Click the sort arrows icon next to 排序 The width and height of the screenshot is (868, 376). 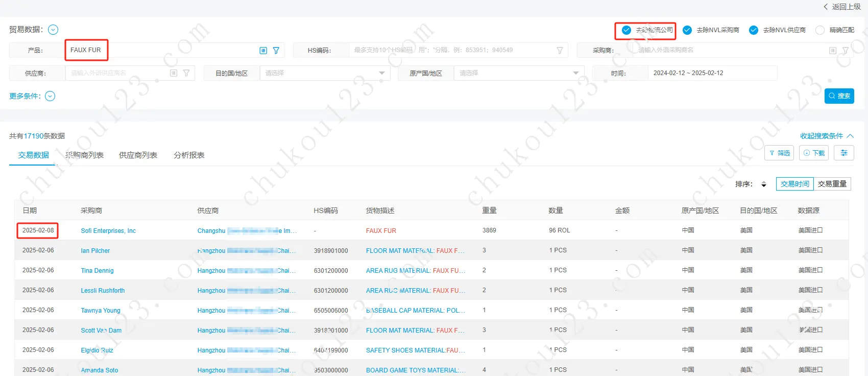tap(764, 184)
